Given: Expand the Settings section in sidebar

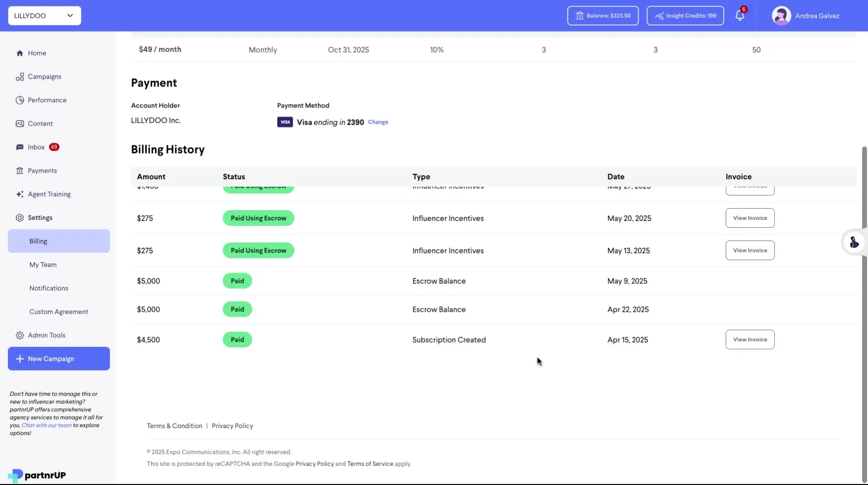Looking at the screenshot, I should (40, 217).
